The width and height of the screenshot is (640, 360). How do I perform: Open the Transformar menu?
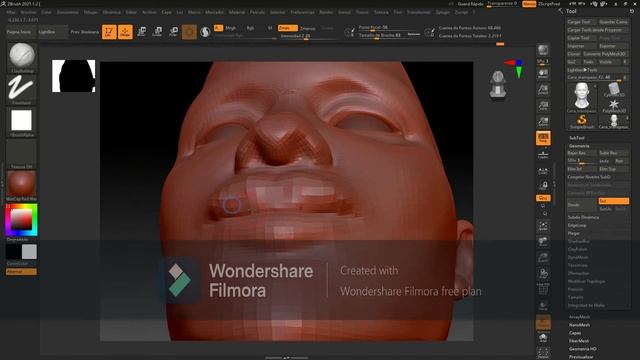click(418, 12)
